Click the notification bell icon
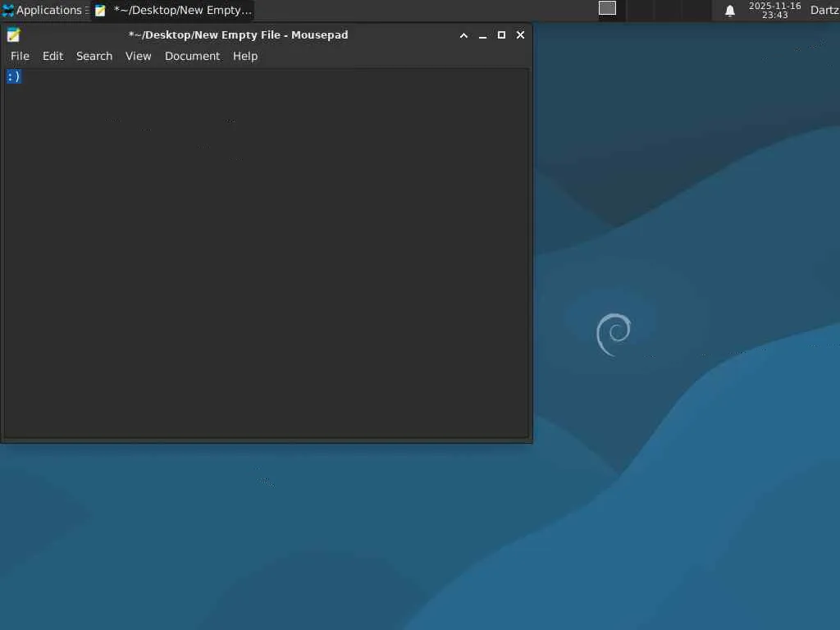Image resolution: width=840 pixels, height=630 pixels. (729, 11)
